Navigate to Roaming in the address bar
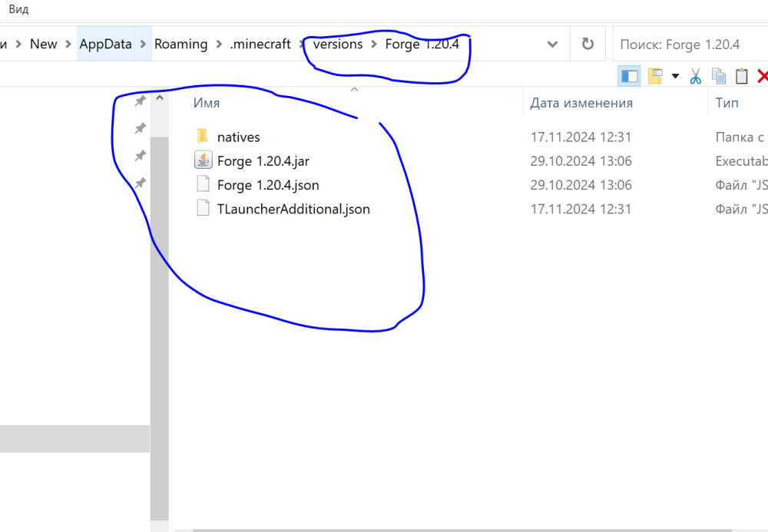The width and height of the screenshot is (768, 532). (180, 44)
